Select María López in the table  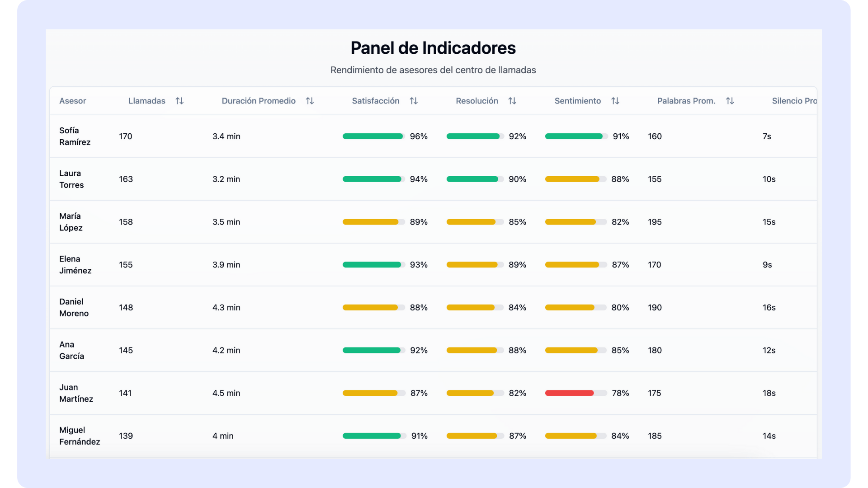71,222
